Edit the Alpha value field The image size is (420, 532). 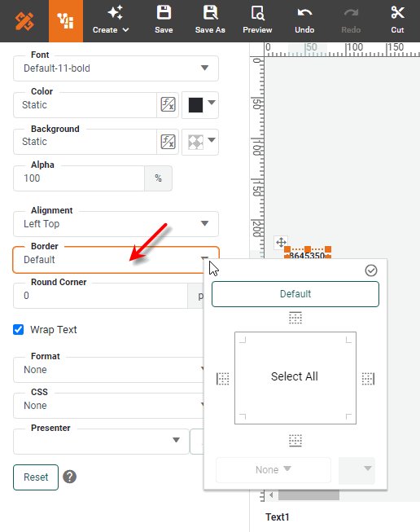click(79, 178)
